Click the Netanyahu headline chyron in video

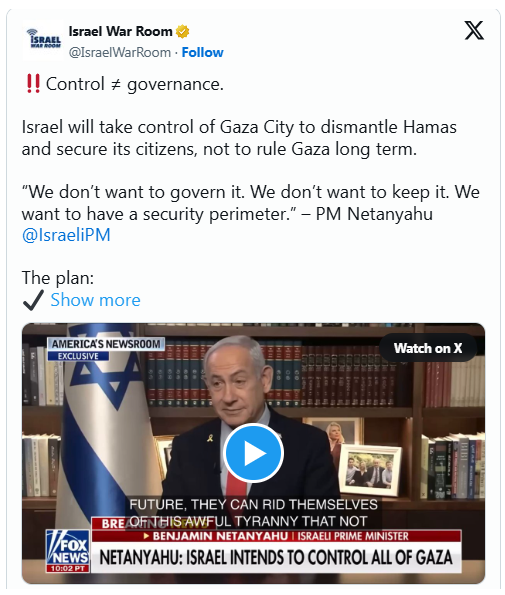coord(276,557)
